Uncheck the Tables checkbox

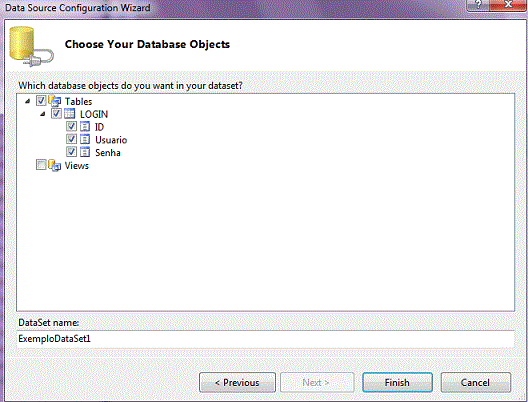41,101
